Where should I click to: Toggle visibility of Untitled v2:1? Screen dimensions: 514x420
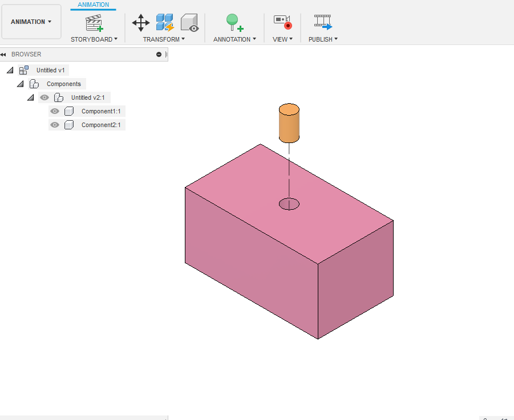click(x=44, y=97)
